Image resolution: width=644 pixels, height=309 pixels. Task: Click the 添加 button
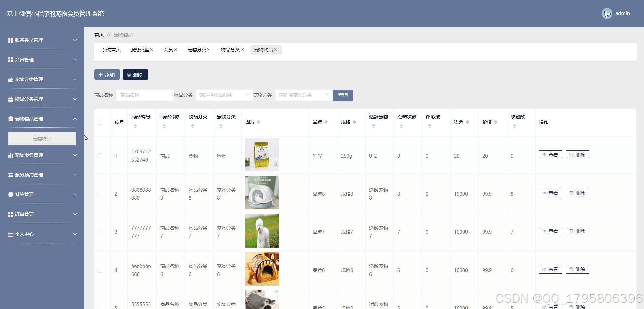(107, 75)
